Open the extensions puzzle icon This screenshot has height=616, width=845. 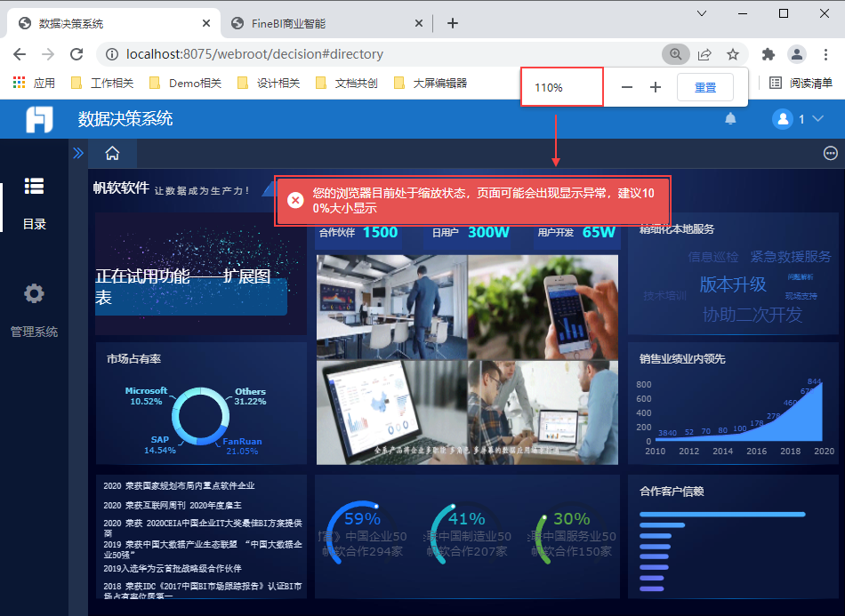point(768,54)
